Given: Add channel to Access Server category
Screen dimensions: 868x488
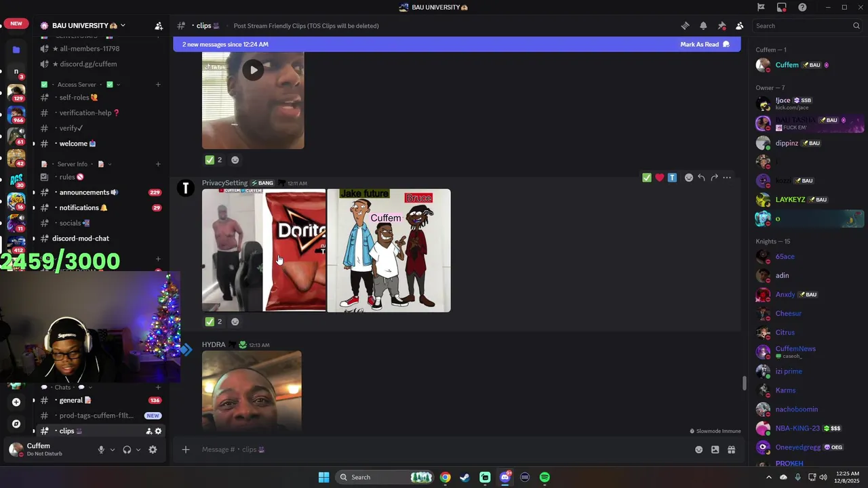Looking at the screenshot, I should (x=158, y=85).
